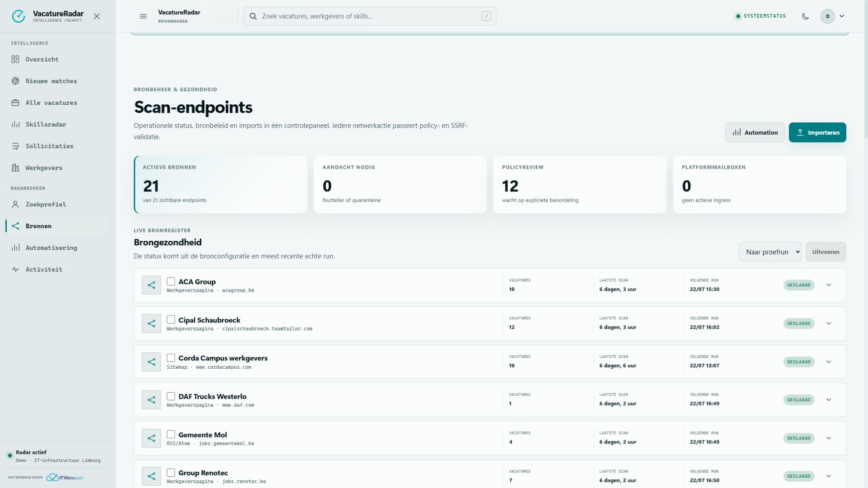Screen dimensions: 868x488
Task: Click the Gemeente Mol source icon
Action: tap(152, 438)
